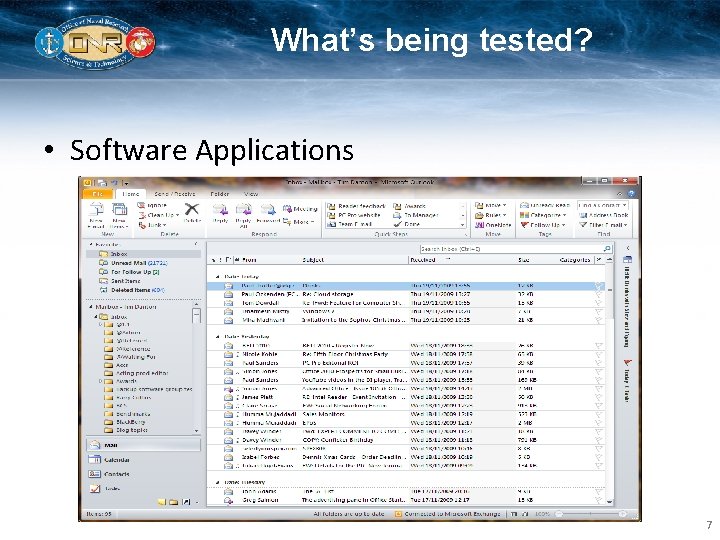Viewport: 720px width, 540px height.
Task: Switch to the View ribbon tab
Action: (251, 194)
